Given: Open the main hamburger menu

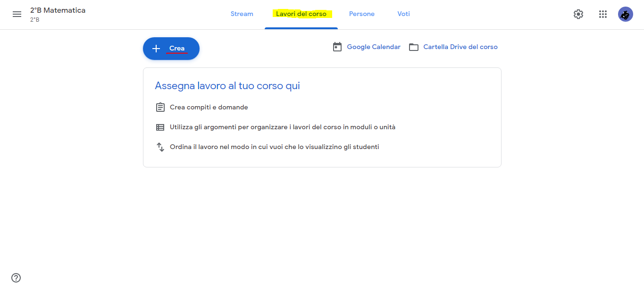Looking at the screenshot, I should tap(17, 14).
